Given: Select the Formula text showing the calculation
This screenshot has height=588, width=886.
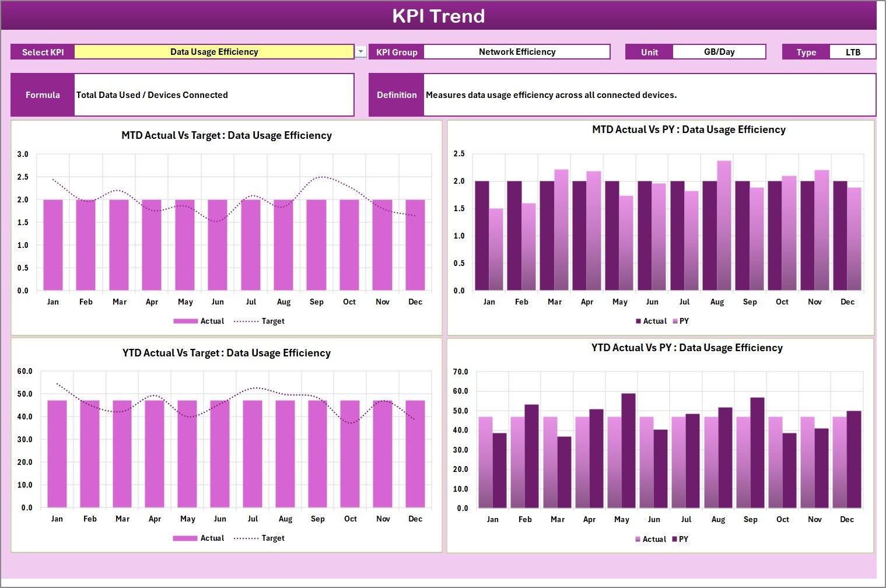Looking at the screenshot, I should 152,94.
